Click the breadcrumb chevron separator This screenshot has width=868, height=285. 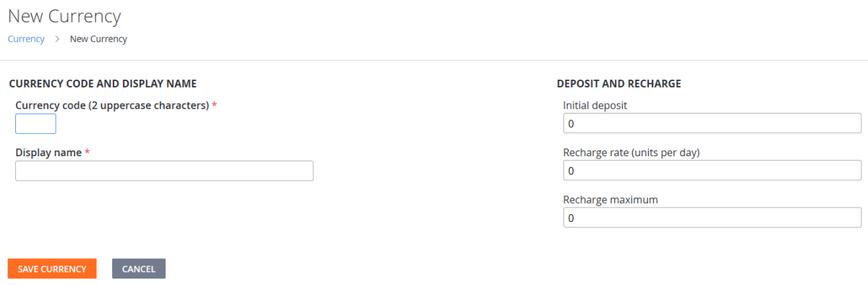coord(57,39)
